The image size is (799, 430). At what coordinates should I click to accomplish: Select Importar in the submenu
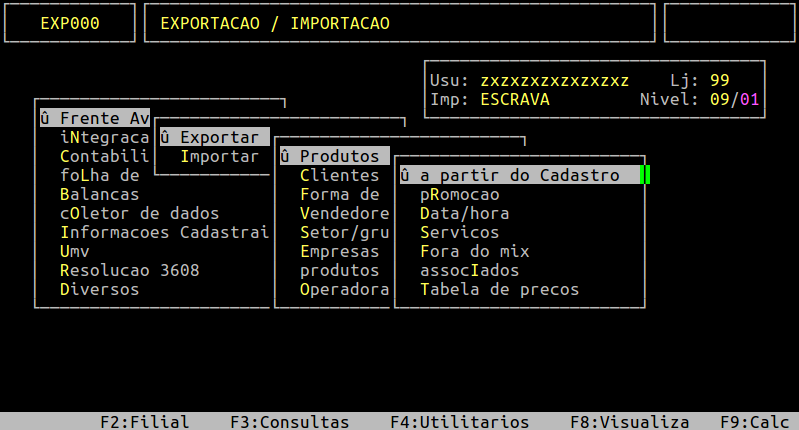[219, 157]
